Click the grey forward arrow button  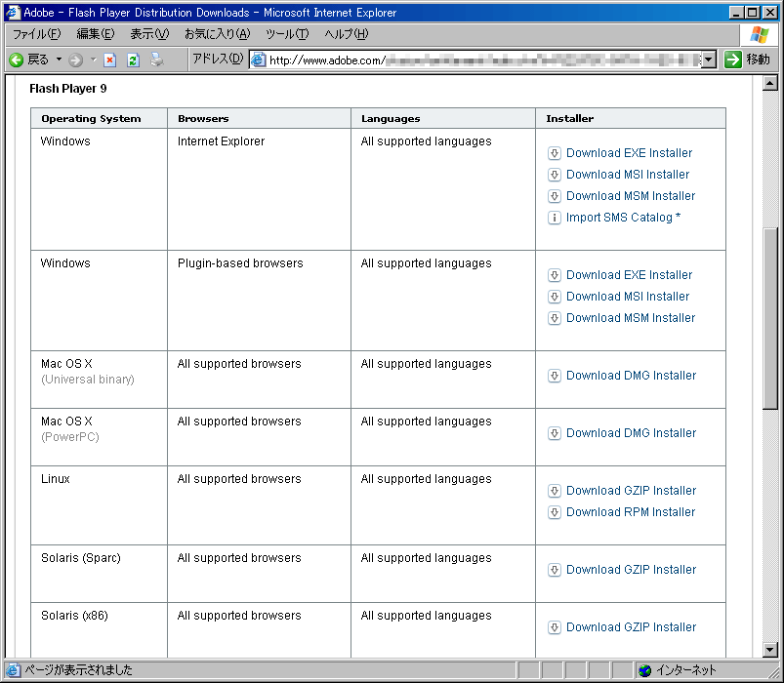tap(75, 60)
